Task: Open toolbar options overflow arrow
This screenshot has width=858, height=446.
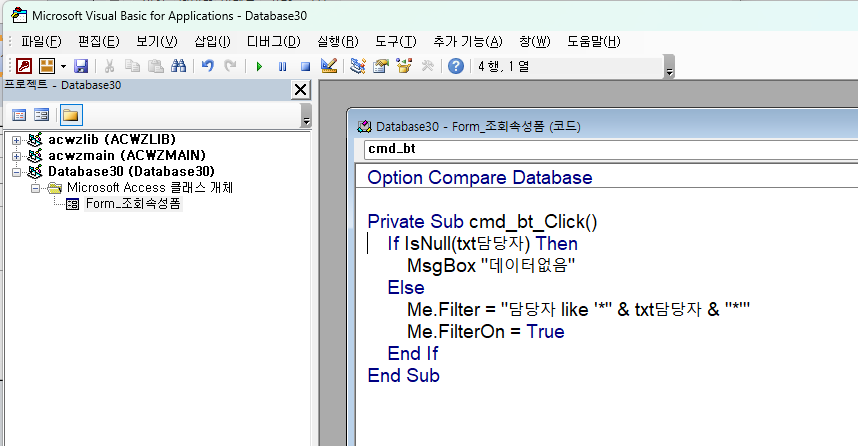Action: click(x=669, y=67)
